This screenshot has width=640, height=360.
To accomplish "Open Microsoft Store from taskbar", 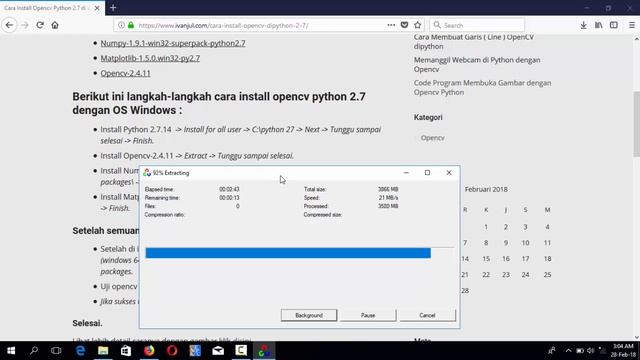I will [126, 351].
